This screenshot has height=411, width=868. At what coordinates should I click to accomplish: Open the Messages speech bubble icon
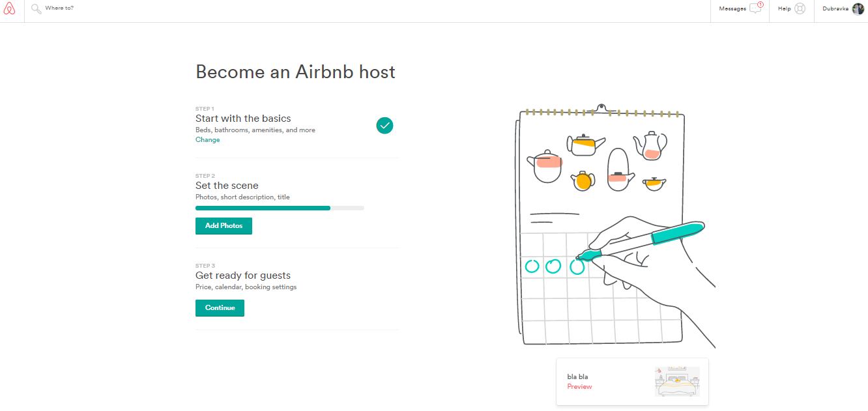click(755, 8)
